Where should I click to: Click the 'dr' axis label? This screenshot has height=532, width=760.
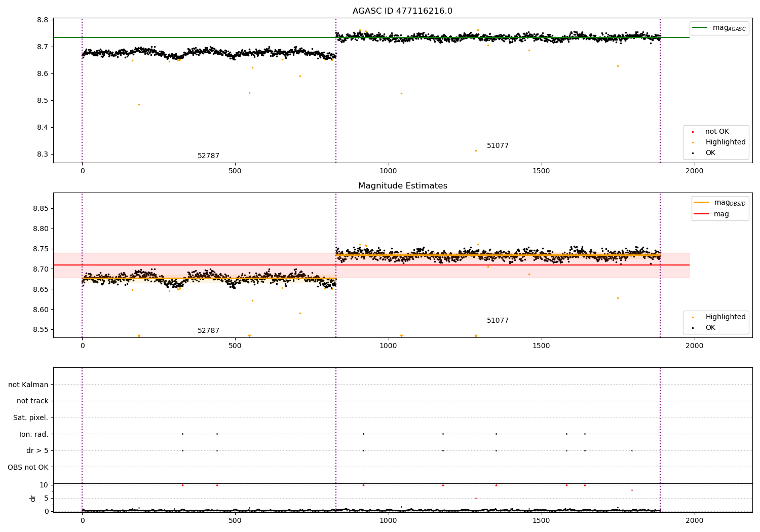pos(33,498)
